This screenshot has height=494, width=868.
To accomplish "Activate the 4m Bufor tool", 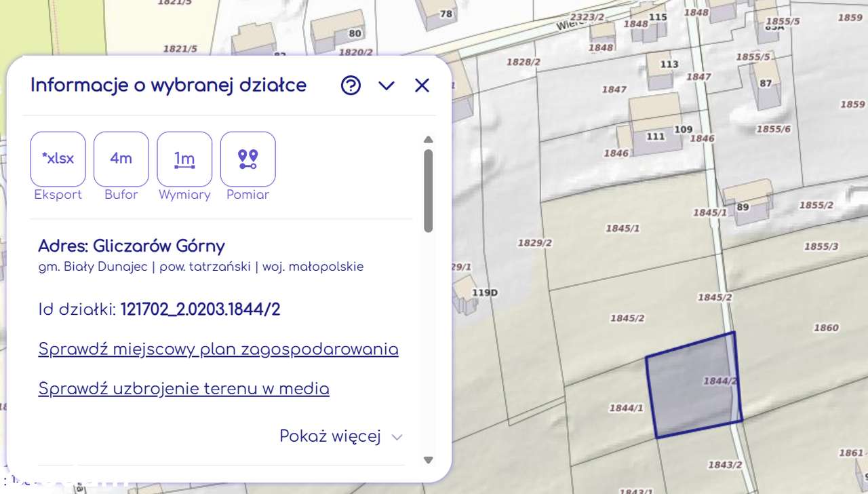I will 121,159.
